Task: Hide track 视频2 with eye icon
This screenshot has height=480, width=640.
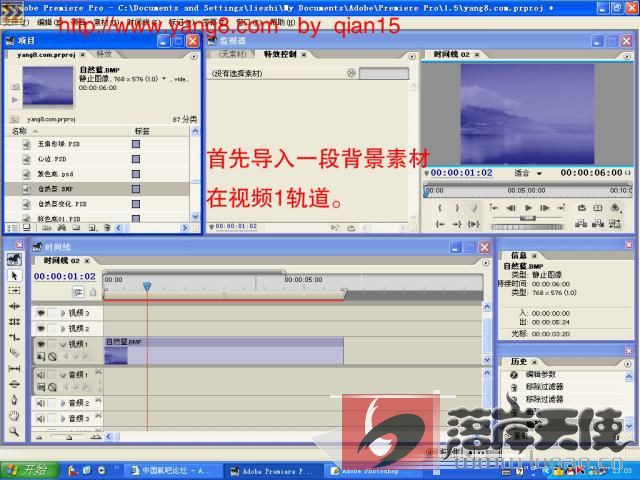Action: click(41, 328)
